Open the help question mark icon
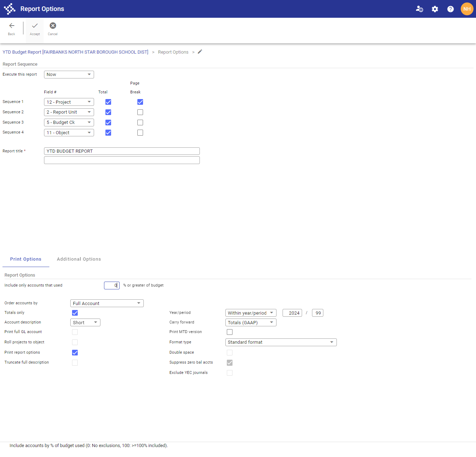The width and height of the screenshot is (476, 457). pos(450,9)
